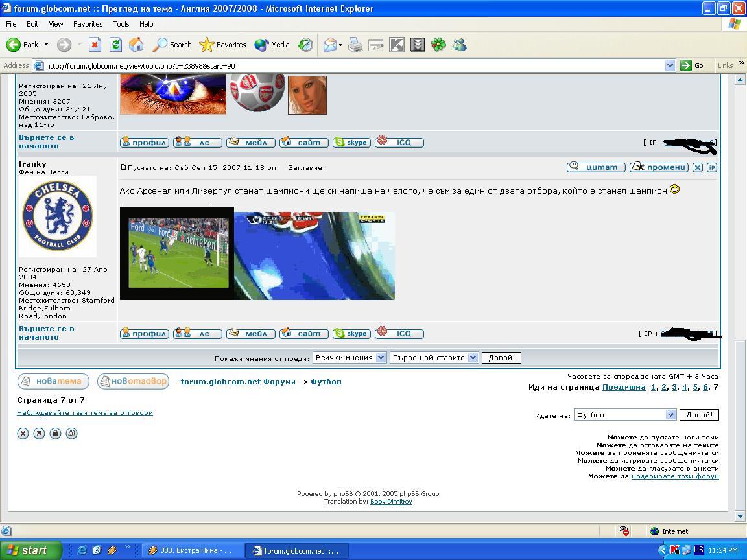Viewport: 747px width, 560px height.
Task: Click the Chelsea football match thumbnail in signature
Action: tap(177, 253)
